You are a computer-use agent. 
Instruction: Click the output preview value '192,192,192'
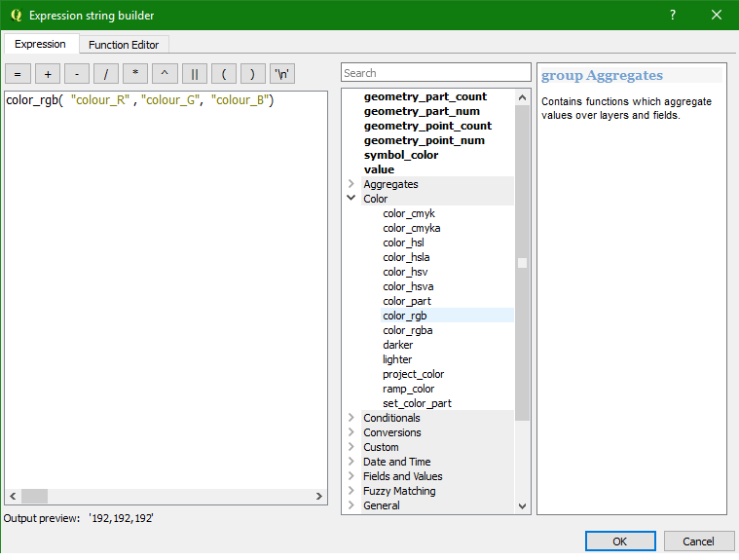point(121,518)
